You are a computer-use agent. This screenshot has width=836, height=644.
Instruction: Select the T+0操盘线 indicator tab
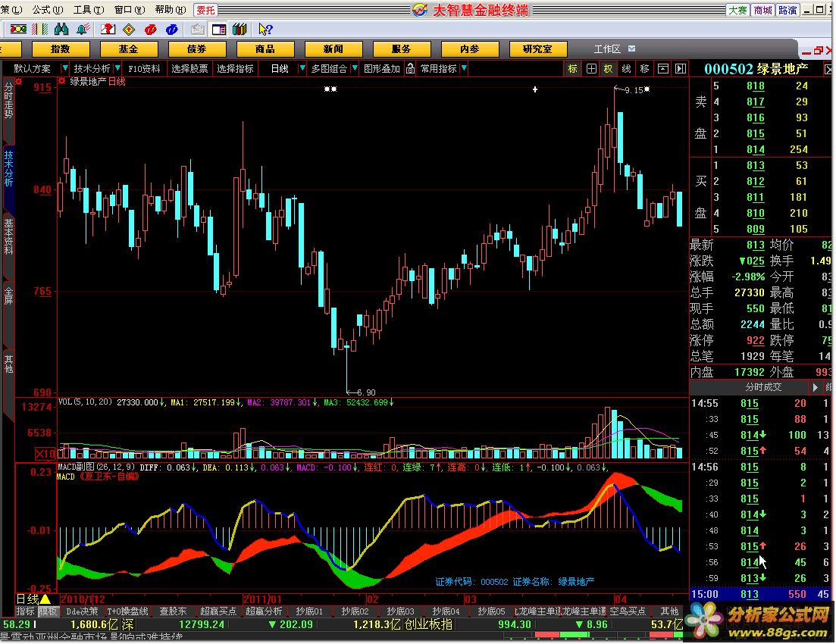[128, 611]
